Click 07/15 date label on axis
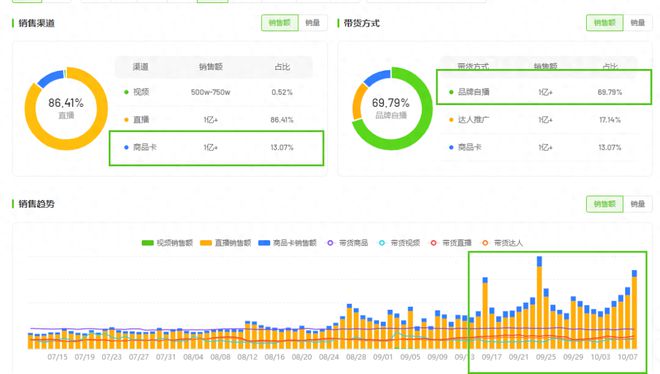The image size is (660, 374). pos(57,357)
